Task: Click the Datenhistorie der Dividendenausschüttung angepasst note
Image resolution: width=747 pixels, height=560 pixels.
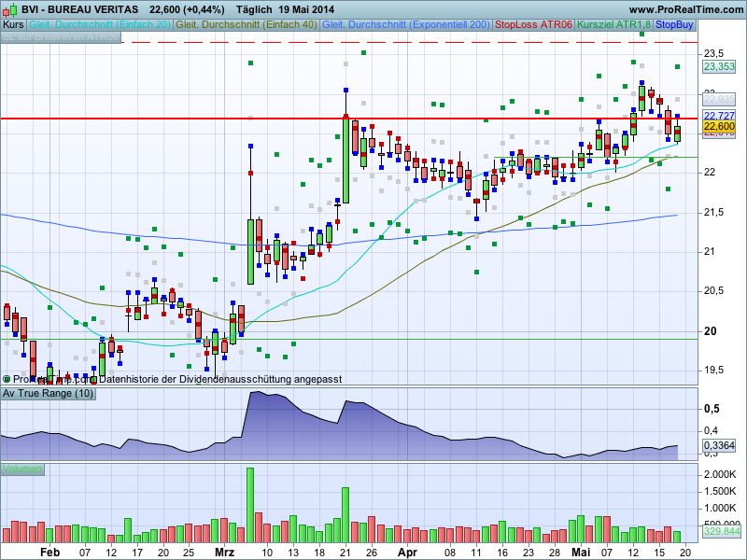Action: (x=220, y=380)
